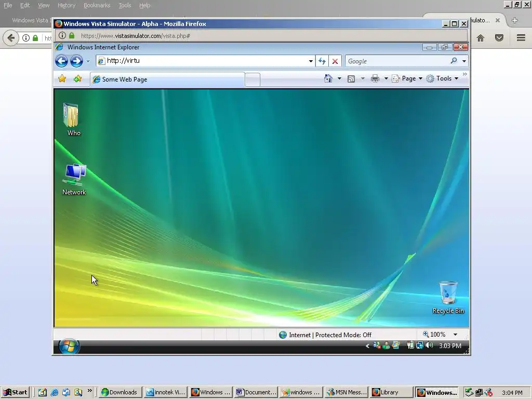Click the Internet Explorer Back arrow

(x=61, y=61)
